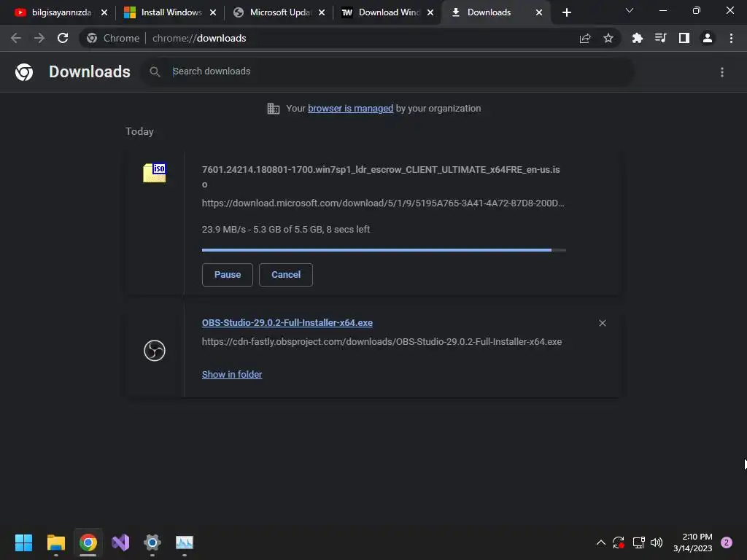Open Downloads page more actions menu
The image size is (747, 560).
(x=722, y=72)
